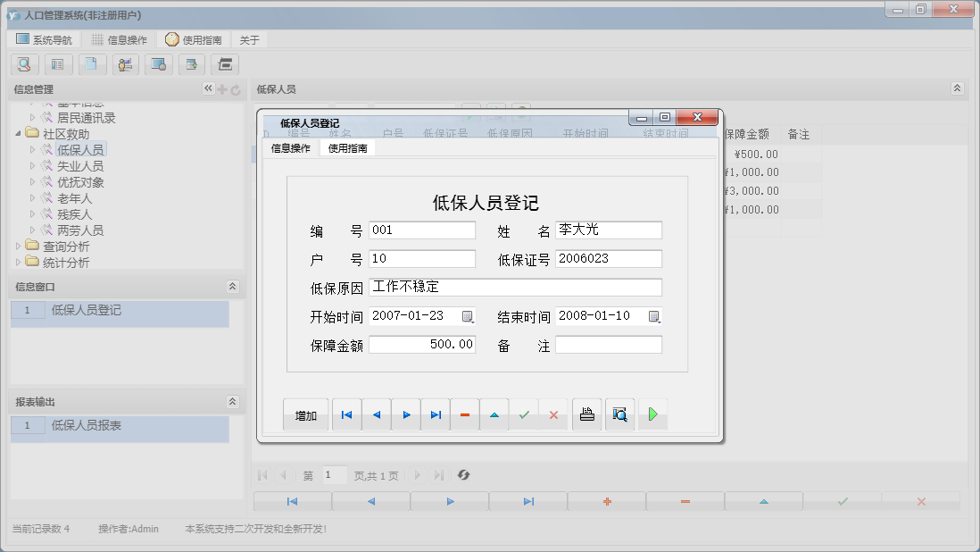Screen dimensions: 980x552
Task: Open the 开始时间 date picker dropdown
Action: click(468, 316)
